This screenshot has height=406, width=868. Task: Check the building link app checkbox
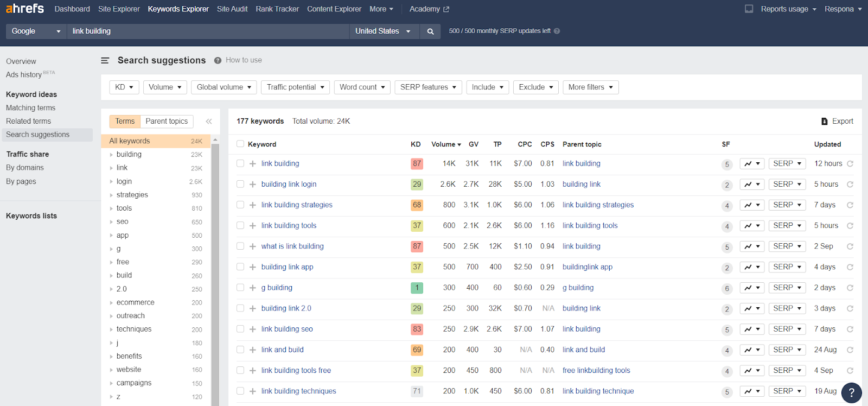[x=240, y=267]
